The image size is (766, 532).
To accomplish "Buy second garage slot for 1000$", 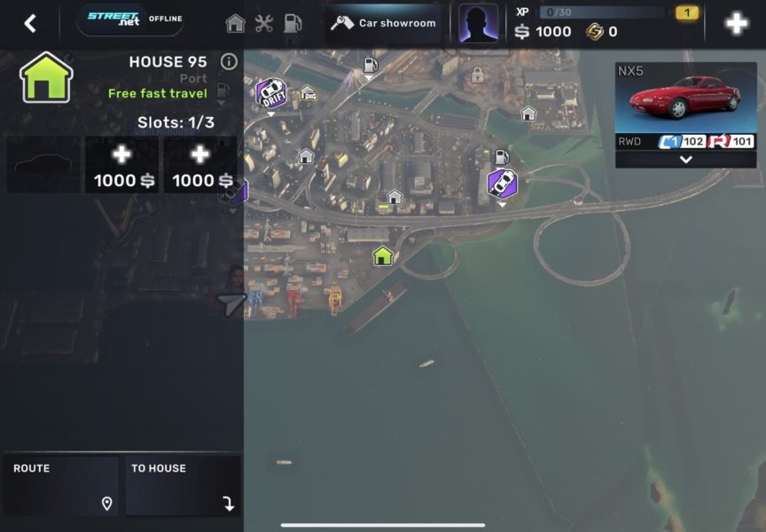I will point(122,165).
